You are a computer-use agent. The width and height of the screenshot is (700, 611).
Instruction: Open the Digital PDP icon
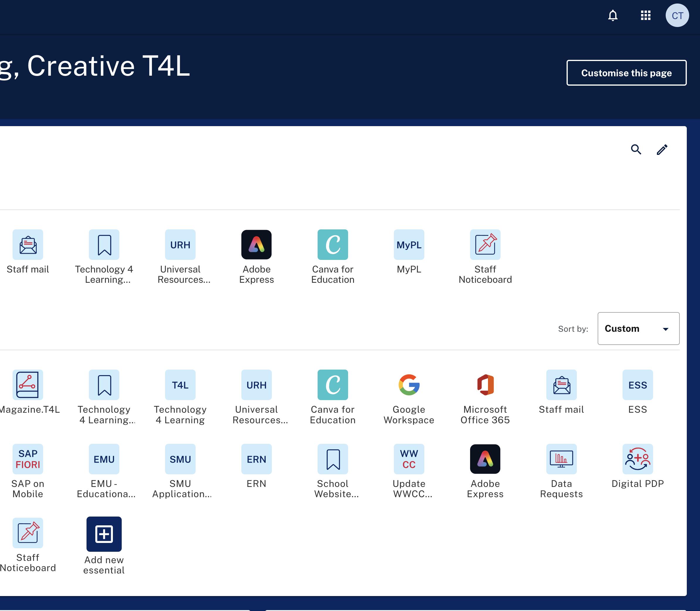pos(637,459)
